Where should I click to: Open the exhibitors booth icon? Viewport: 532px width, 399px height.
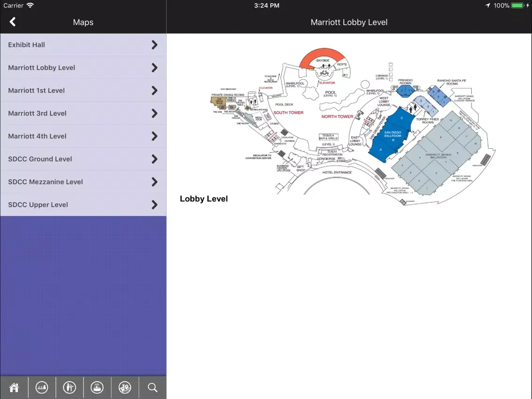[97, 387]
